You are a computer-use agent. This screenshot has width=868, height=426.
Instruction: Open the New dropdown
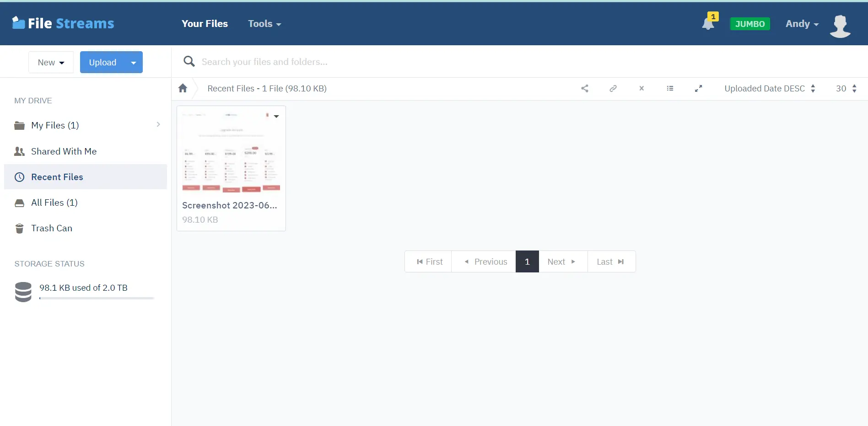pos(51,62)
